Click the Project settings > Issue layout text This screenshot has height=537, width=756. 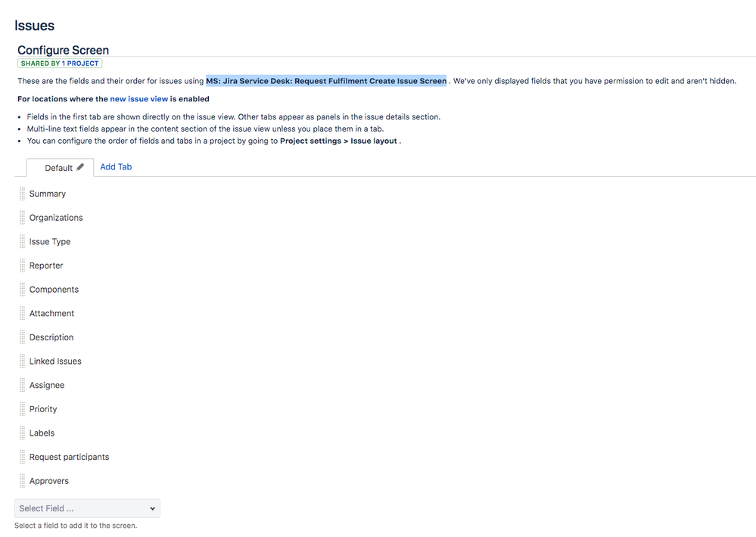pos(338,141)
